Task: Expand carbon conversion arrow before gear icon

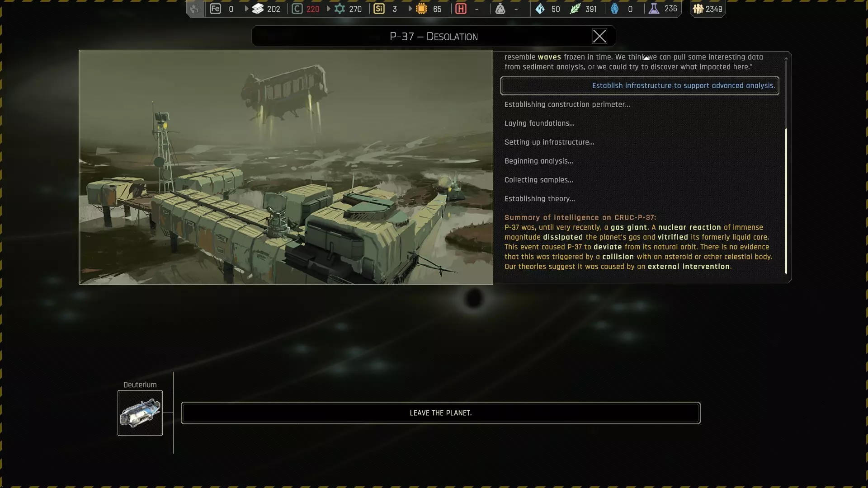Action: coord(329,9)
